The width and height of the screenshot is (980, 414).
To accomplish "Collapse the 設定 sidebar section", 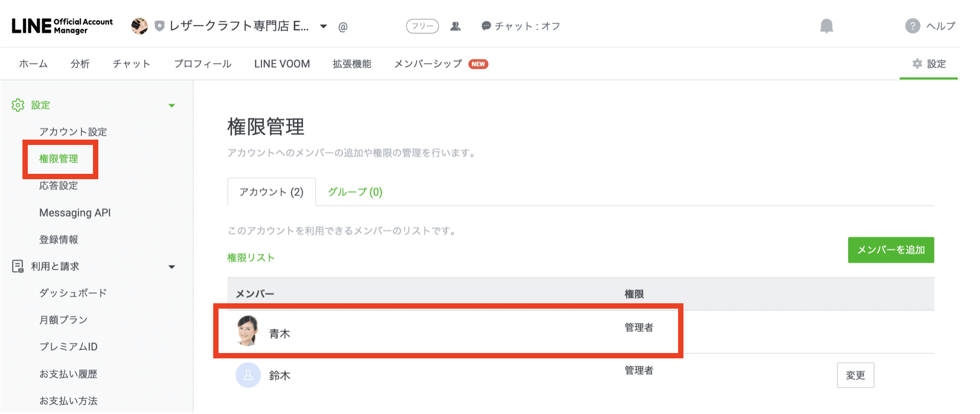I will 172,105.
